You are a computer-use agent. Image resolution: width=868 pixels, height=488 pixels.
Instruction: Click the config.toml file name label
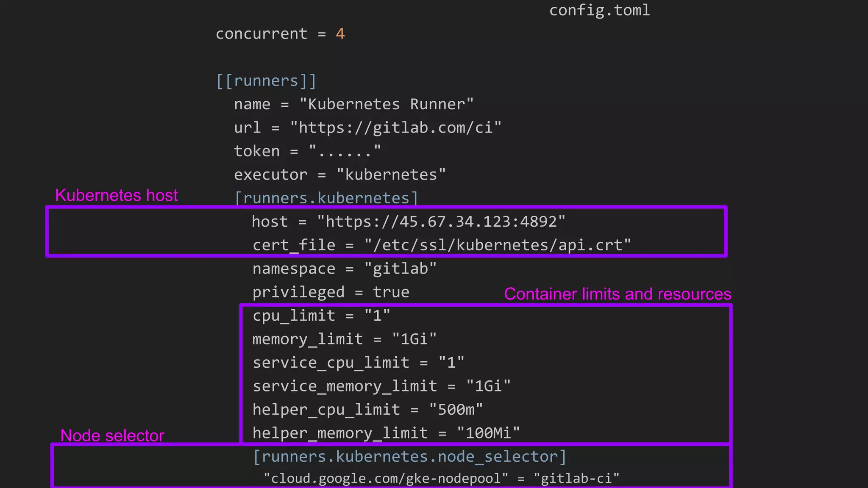tap(599, 10)
